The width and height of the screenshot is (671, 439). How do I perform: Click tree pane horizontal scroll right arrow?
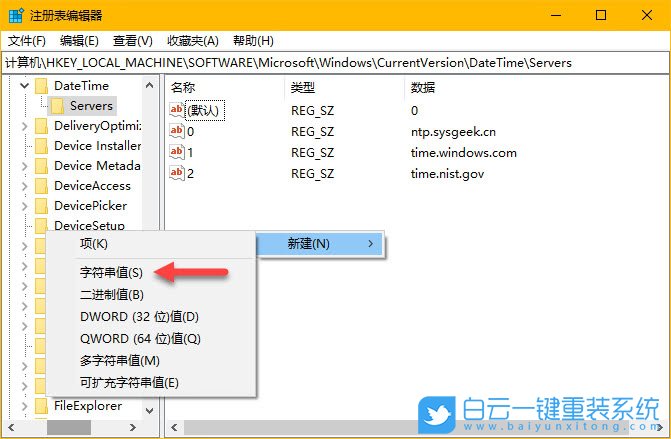pos(133,427)
